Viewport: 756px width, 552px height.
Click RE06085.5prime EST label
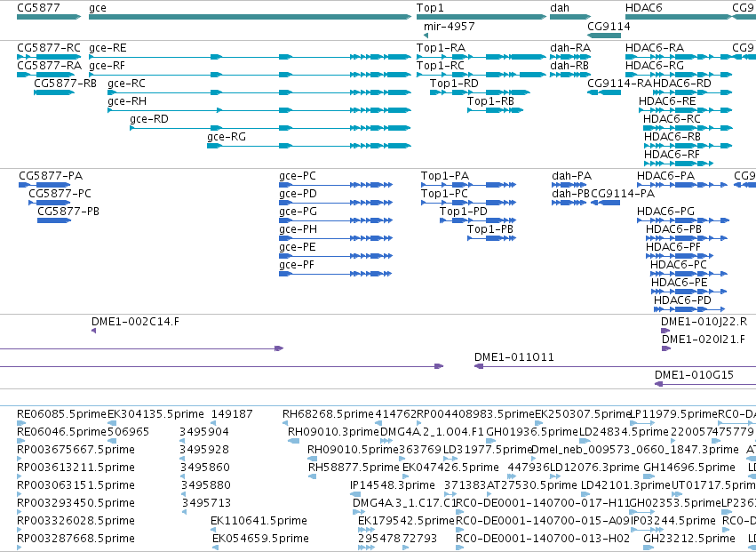[x=61, y=414]
